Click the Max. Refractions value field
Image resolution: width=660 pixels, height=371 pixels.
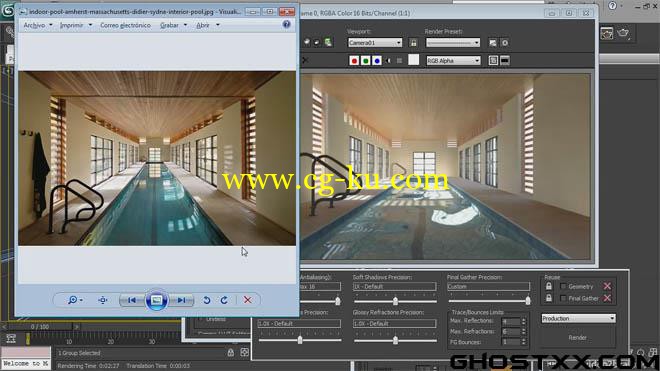coord(511,332)
